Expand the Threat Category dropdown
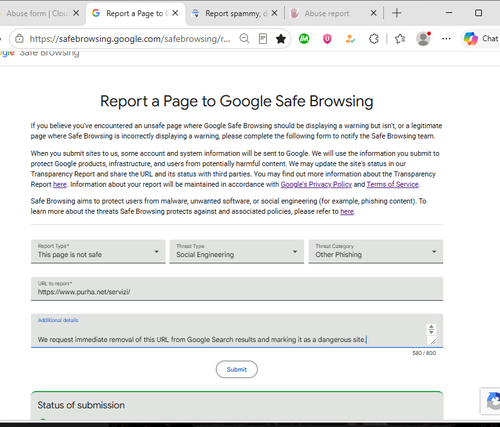The height and width of the screenshot is (427, 500). (376, 252)
